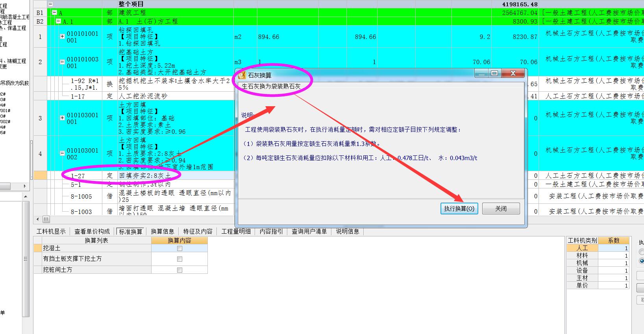The height and width of the screenshot is (334, 644).
Task: Click the 机械 coefficient row
Action: (x=598, y=263)
